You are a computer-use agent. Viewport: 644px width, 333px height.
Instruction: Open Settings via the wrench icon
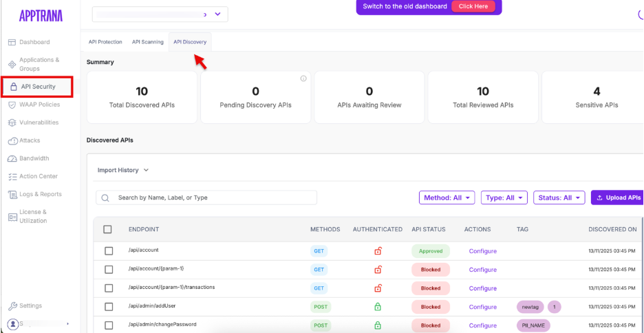(12, 305)
